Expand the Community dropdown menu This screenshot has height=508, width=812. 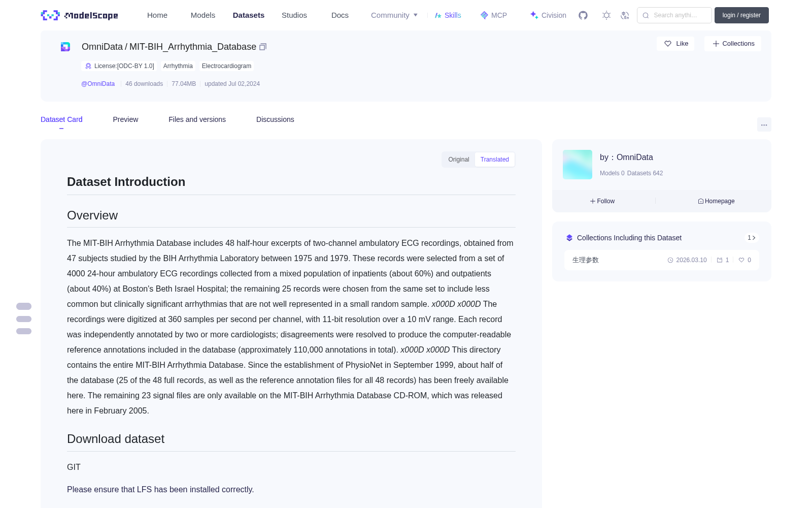click(x=394, y=15)
